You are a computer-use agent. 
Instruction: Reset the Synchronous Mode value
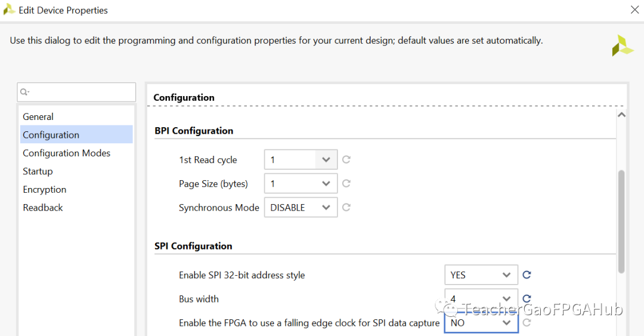pos(346,208)
